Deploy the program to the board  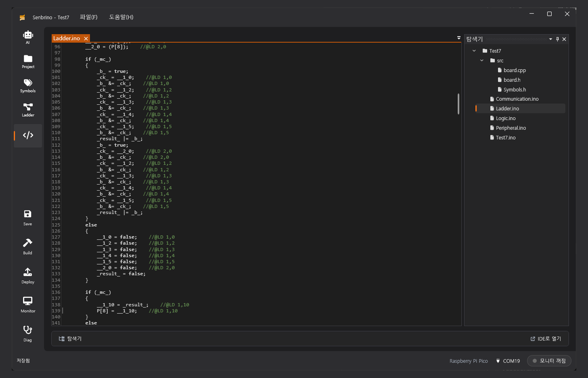point(28,276)
